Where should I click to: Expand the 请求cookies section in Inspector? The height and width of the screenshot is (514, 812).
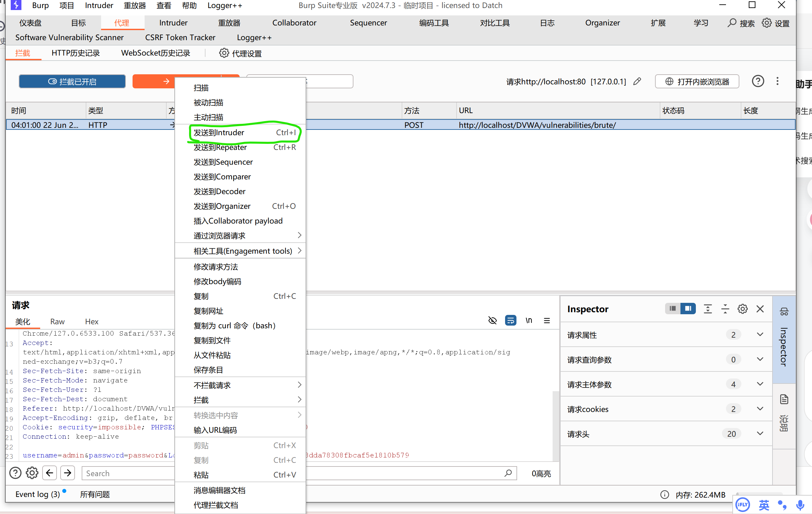click(760, 409)
